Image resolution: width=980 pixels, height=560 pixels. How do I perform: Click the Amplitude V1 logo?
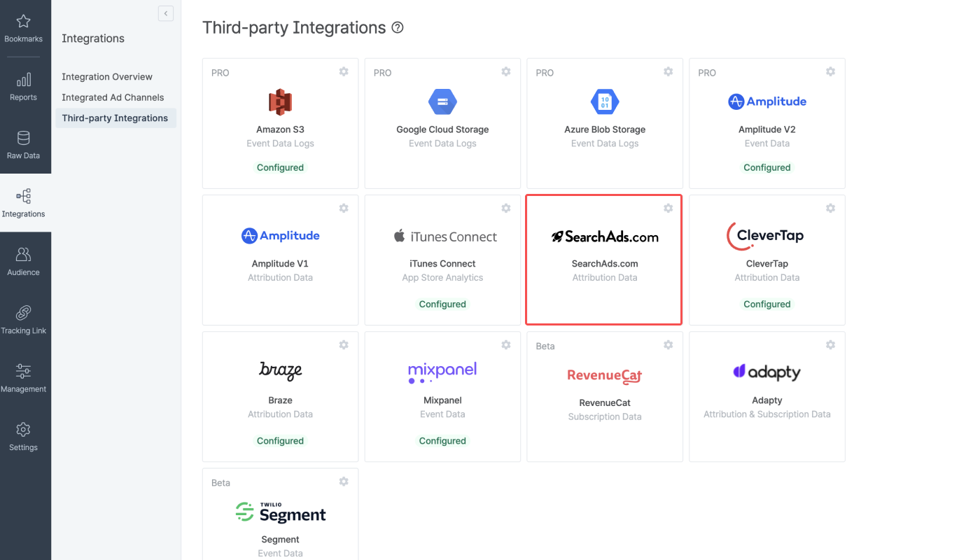pos(280,236)
